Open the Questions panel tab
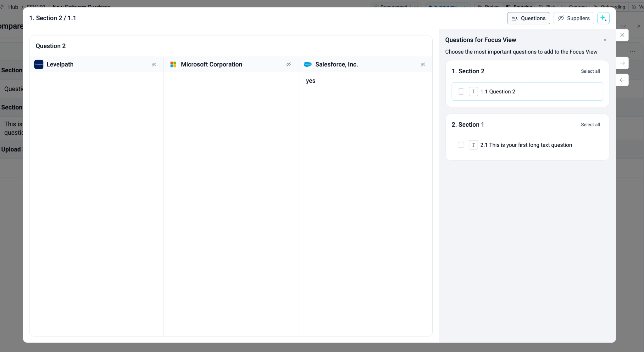 coord(528,18)
